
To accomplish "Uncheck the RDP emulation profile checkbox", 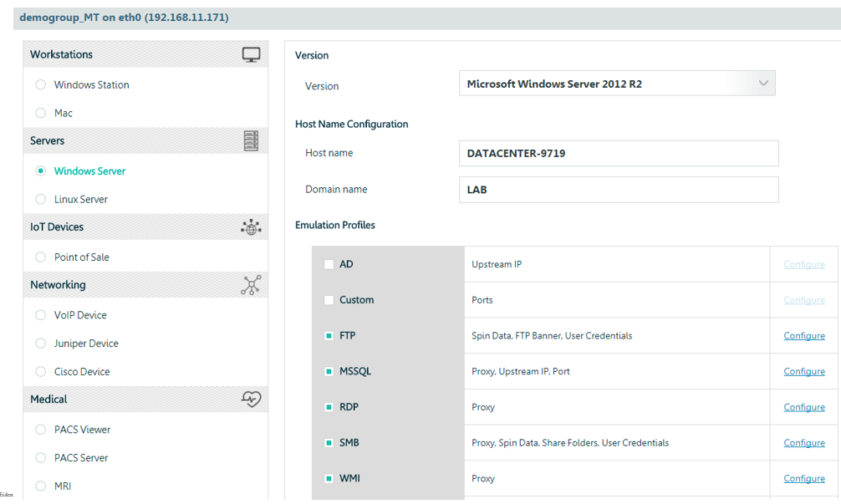I will click(329, 407).
